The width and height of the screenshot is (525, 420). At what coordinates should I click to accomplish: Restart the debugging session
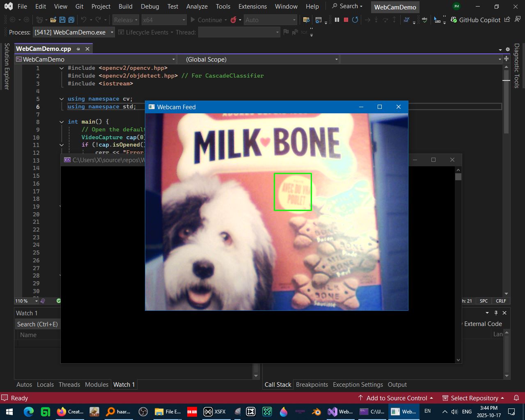pyautogui.click(x=355, y=20)
